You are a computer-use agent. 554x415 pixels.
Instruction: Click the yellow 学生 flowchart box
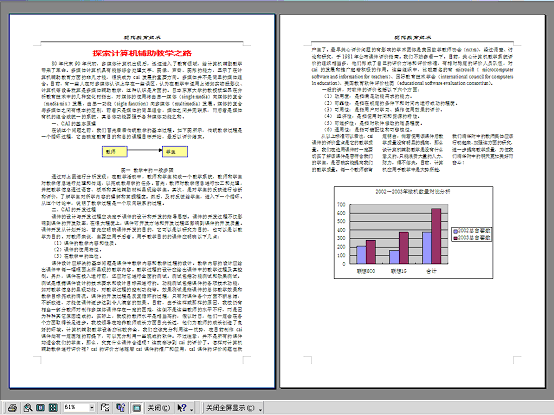[x=175, y=152]
